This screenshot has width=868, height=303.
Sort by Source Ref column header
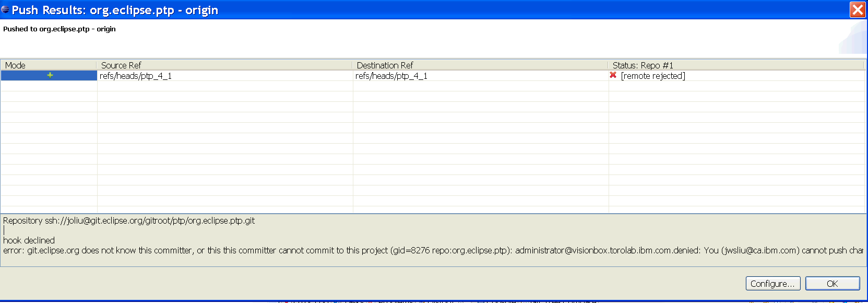[x=224, y=65]
